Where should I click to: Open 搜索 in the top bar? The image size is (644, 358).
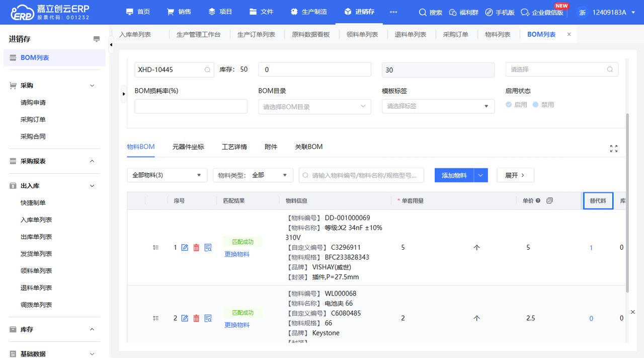(x=431, y=12)
